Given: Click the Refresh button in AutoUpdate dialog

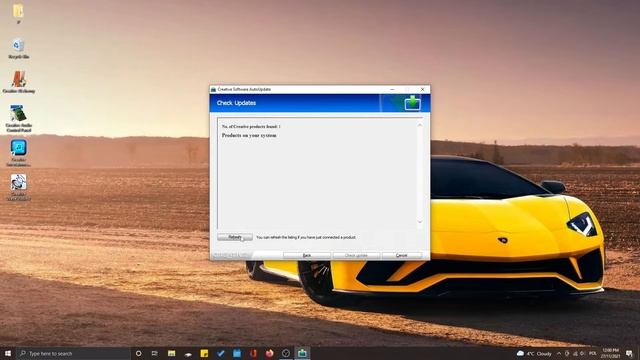Looking at the screenshot, I should coord(235,237).
